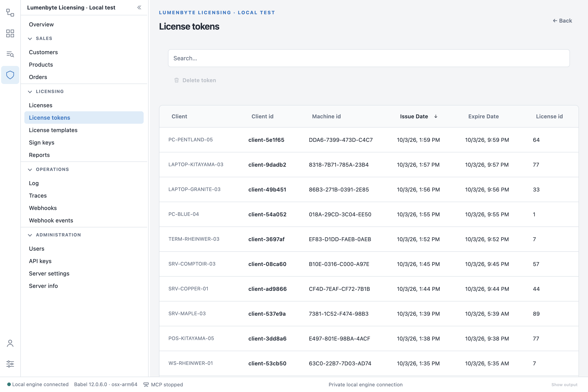Open Customers in the sidebar
588x392 pixels.
[x=84, y=52]
